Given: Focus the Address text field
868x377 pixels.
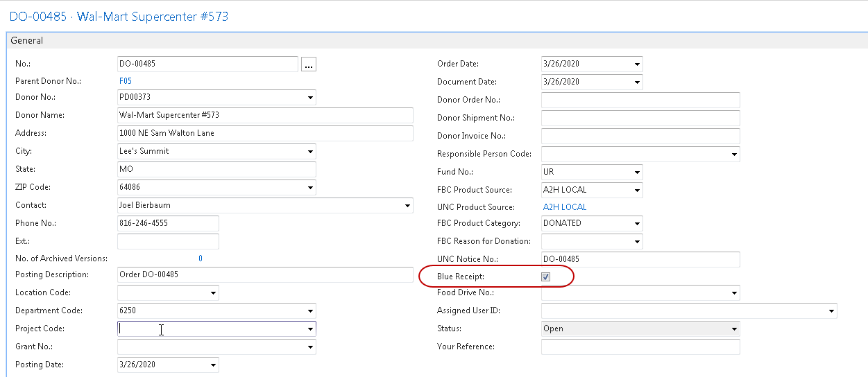Looking at the screenshot, I should pyautogui.click(x=265, y=133).
